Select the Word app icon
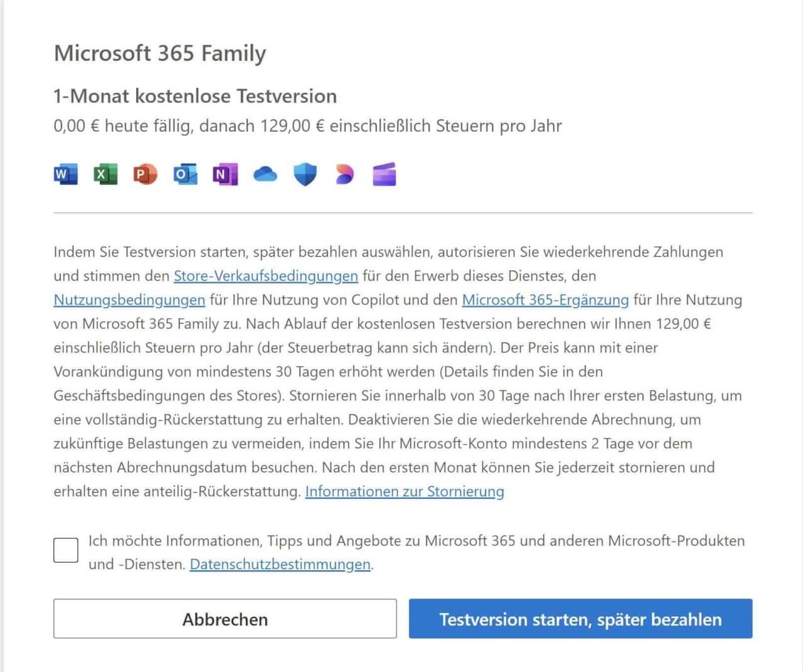803x672 pixels. tap(65, 174)
